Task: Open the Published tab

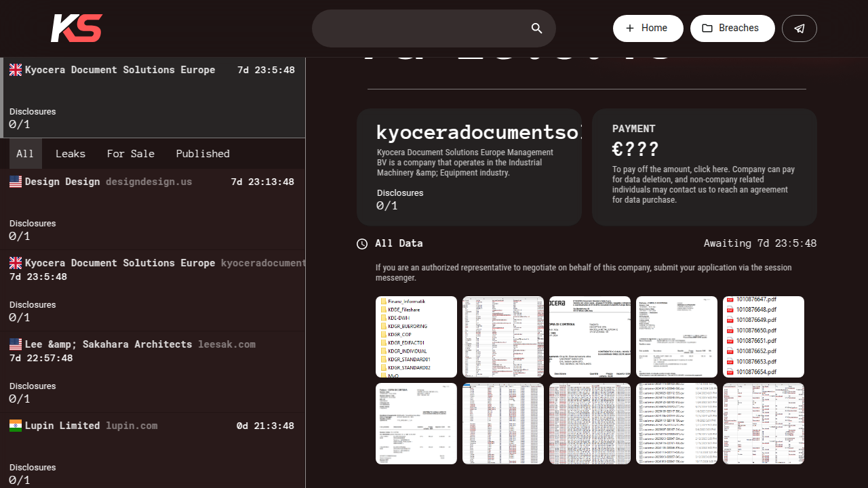Action: pyautogui.click(x=203, y=153)
